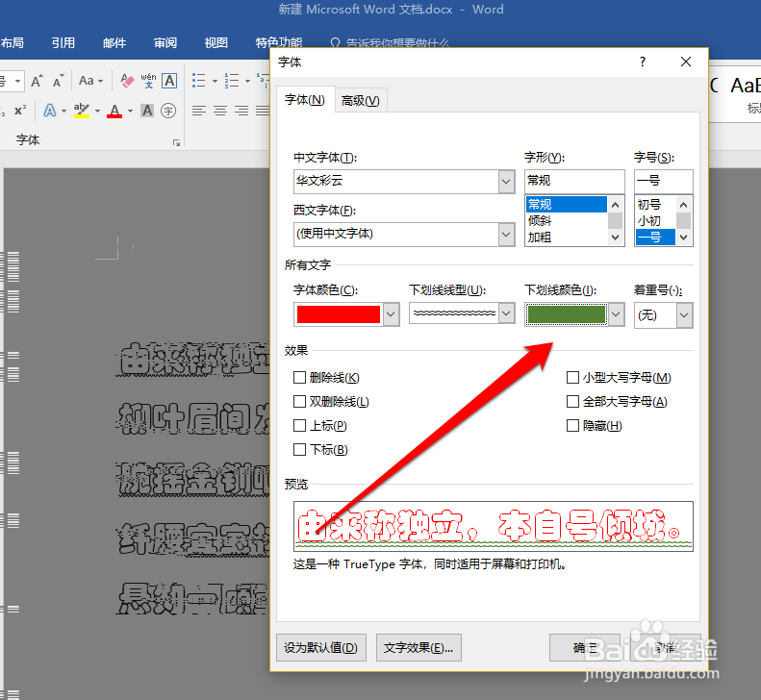Open the 邮件 ribbon tab
Screen dimensions: 761x700
click(114, 42)
